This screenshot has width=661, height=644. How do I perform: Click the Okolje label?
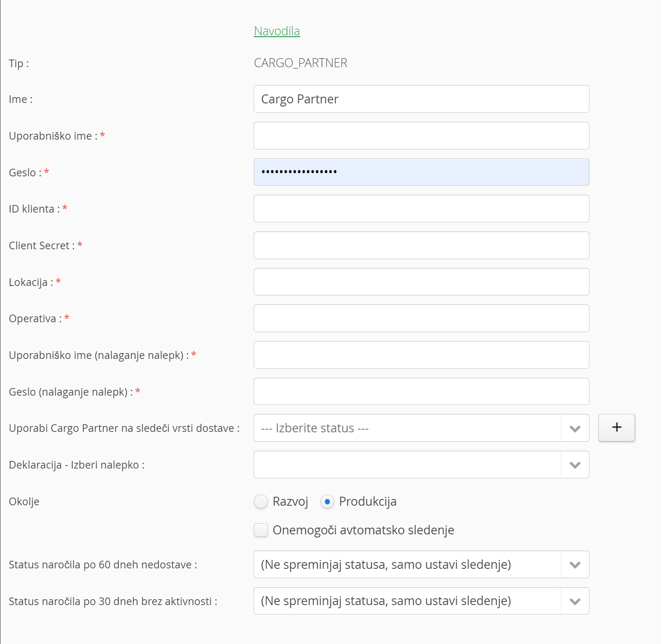pos(24,502)
